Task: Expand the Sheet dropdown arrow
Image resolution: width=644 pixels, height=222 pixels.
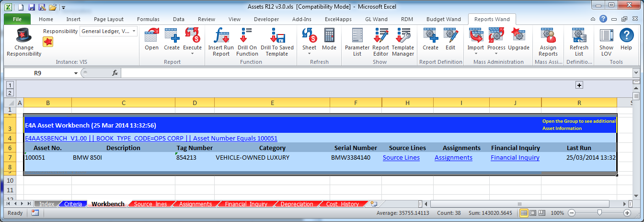Action: 309,54
